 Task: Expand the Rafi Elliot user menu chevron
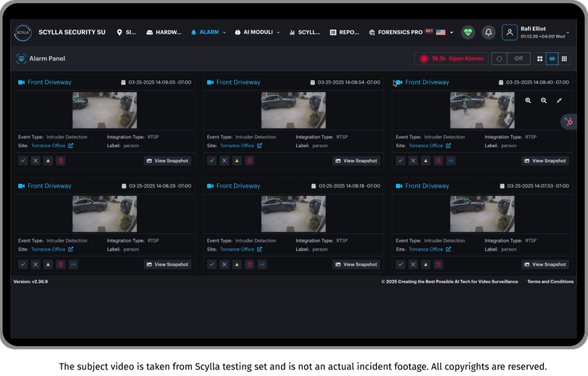tap(568, 33)
